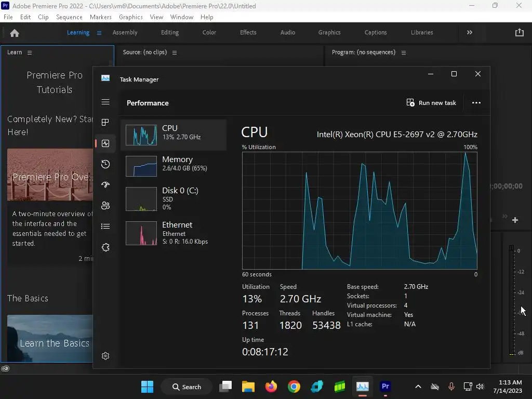Switch to the Audio workspace

click(x=288, y=33)
